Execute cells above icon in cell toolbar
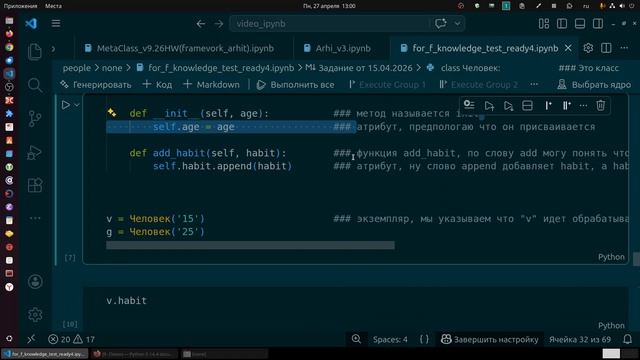The width and height of the screenshot is (640, 360). pyautogui.click(x=489, y=106)
